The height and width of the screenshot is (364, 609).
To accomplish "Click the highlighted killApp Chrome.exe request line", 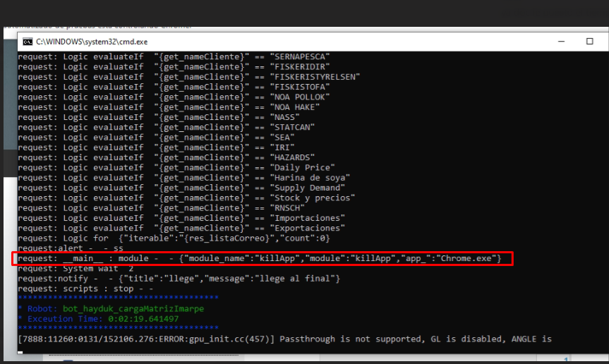I will (260, 259).
